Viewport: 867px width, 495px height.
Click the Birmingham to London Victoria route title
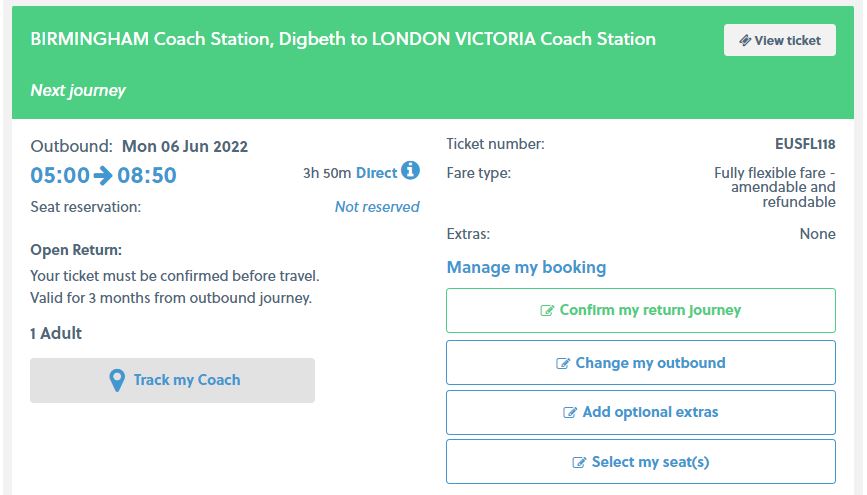343,39
